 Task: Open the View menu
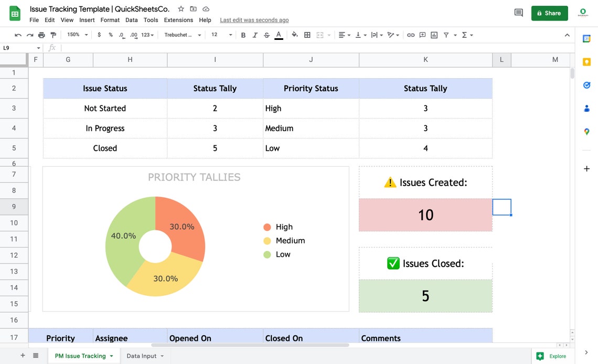(x=67, y=20)
